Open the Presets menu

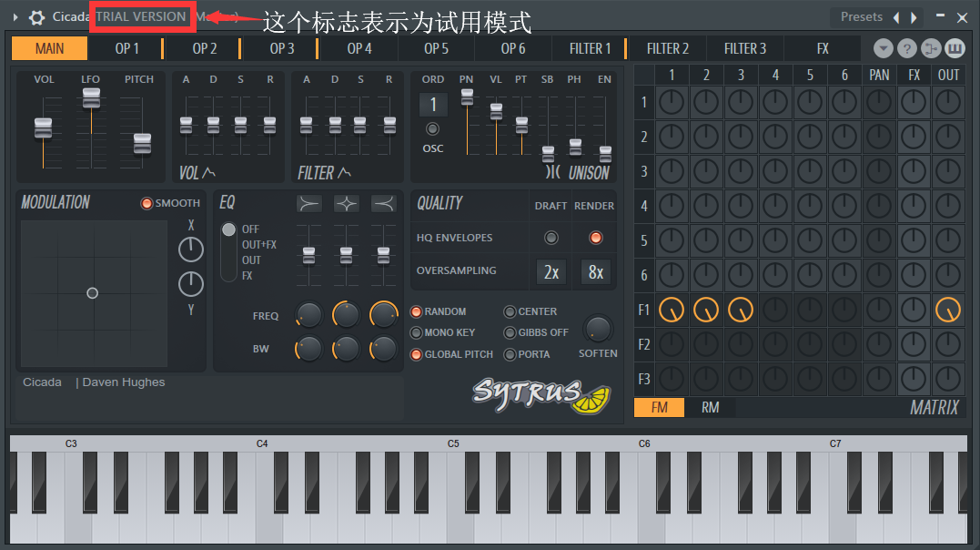861,17
